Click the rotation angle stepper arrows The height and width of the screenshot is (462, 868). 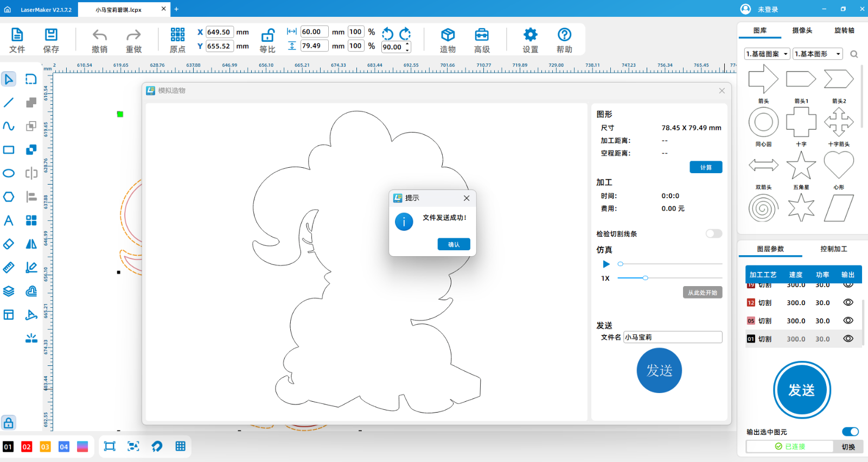407,47
